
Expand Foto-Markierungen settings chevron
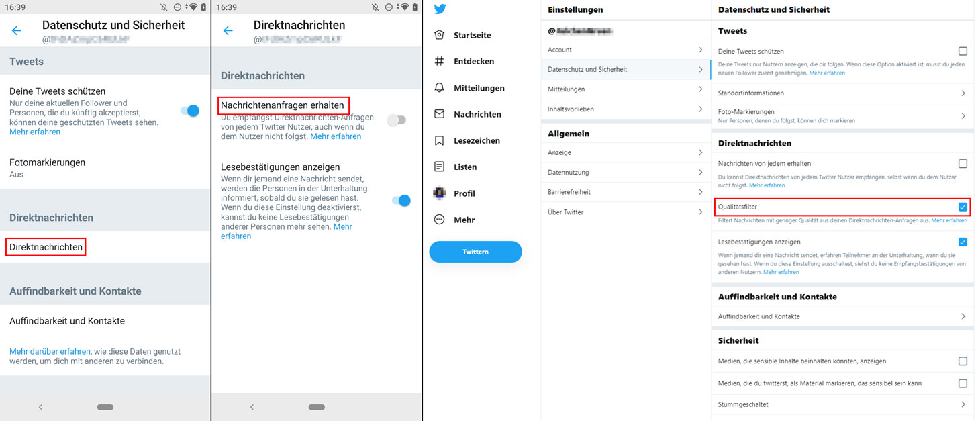click(x=963, y=115)
